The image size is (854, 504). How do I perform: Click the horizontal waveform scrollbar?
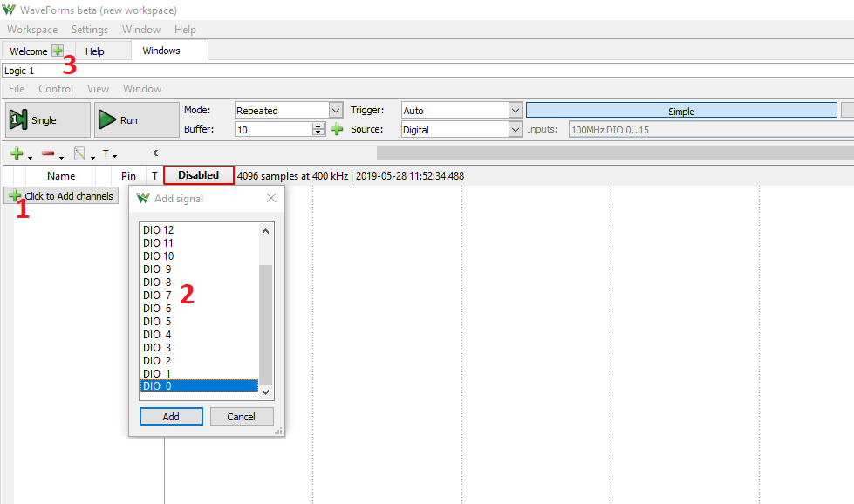click(616, 153)
